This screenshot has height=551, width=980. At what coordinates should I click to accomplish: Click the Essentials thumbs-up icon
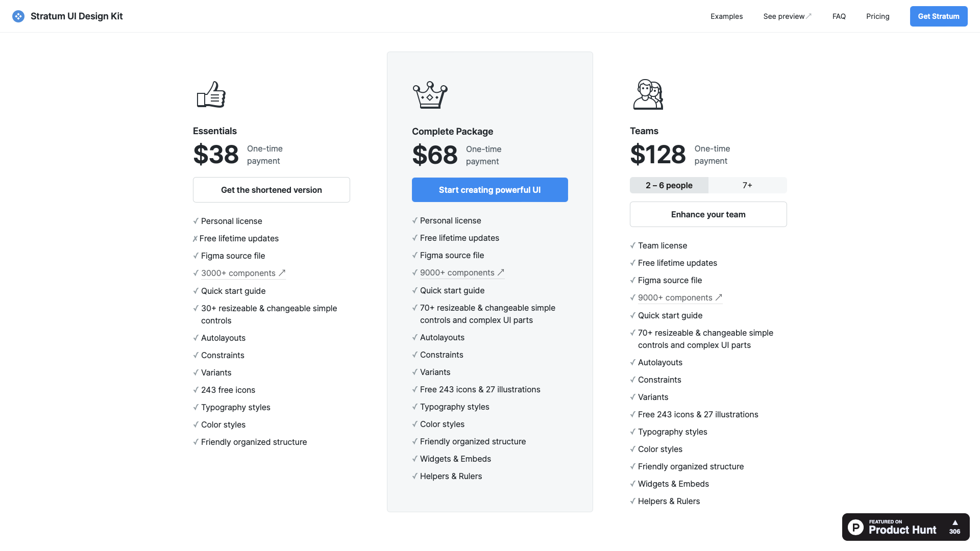(x=211, y=94)
